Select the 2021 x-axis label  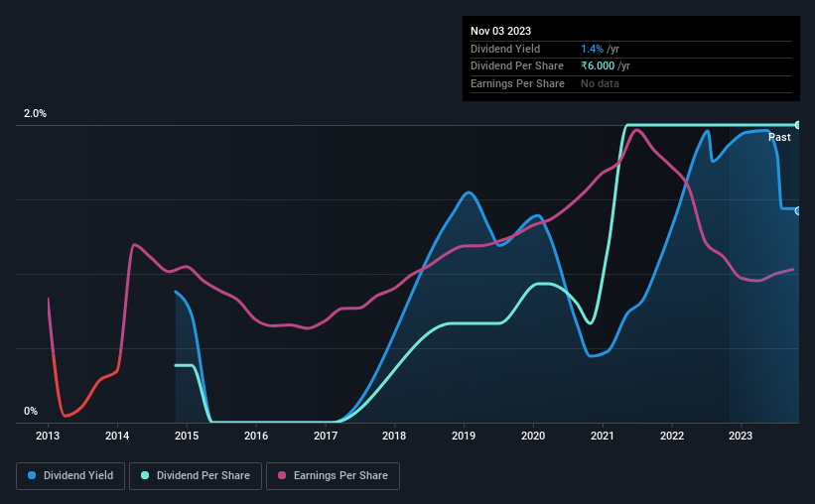[603, 436]
